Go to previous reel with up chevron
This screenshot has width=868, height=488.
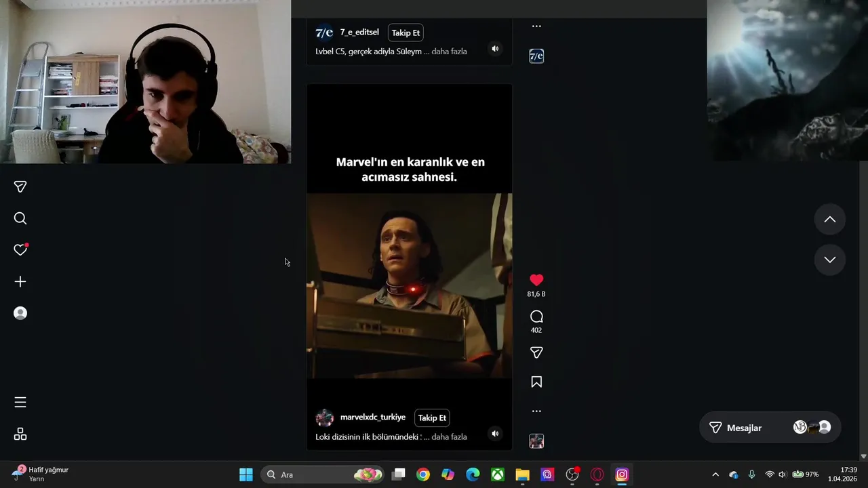pyautogui.click(x=829, y=219)
